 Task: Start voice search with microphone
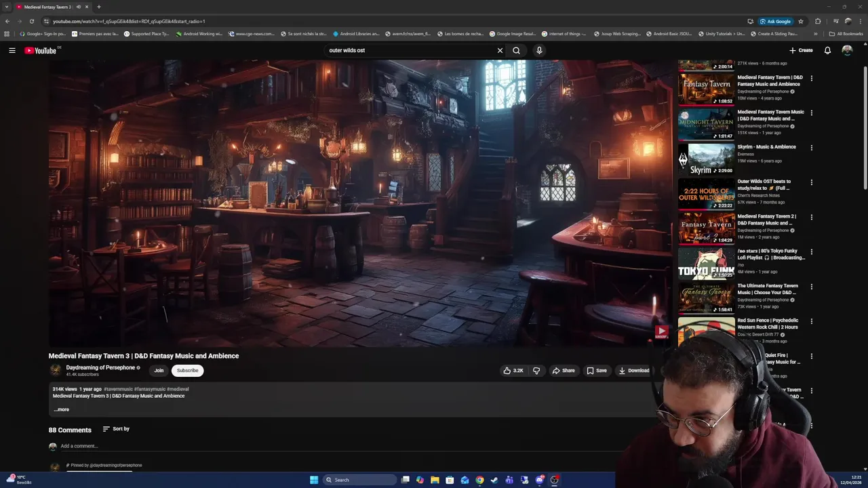539,50
